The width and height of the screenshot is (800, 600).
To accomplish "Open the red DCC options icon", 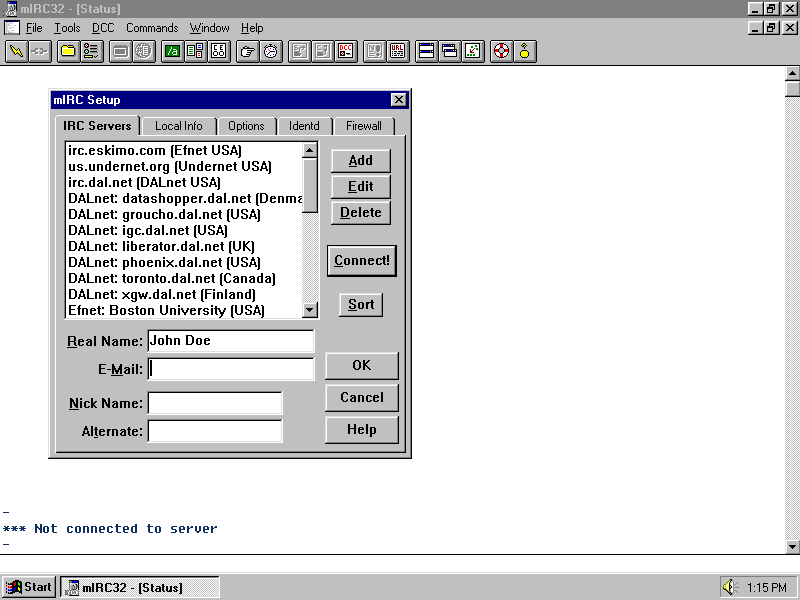I will (346, 52).
